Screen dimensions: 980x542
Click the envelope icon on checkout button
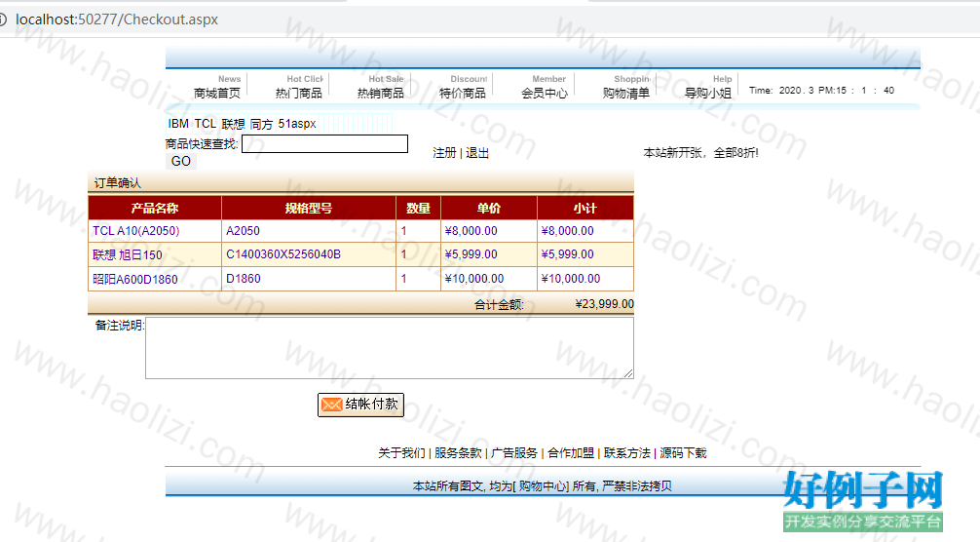click(331, 405)
